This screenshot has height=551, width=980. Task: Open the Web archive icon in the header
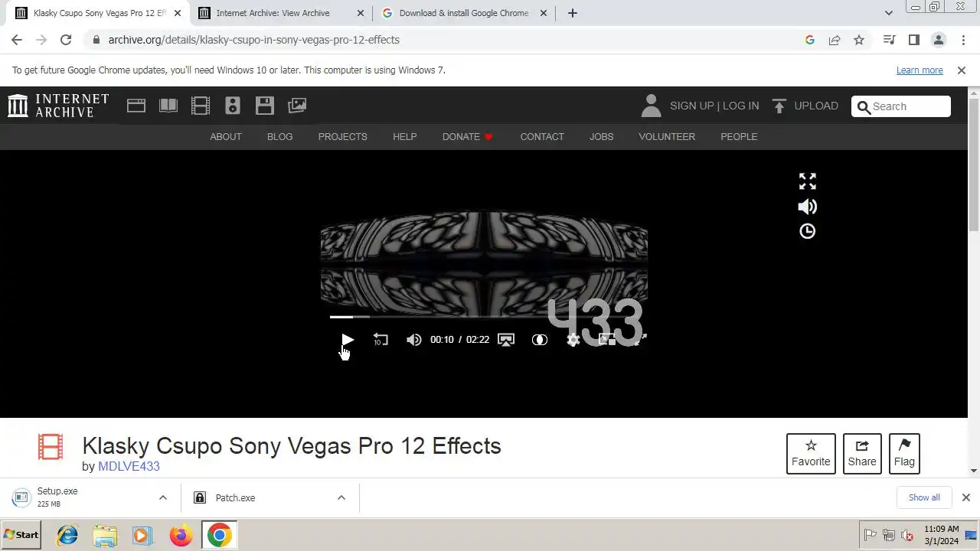(136, 106)
